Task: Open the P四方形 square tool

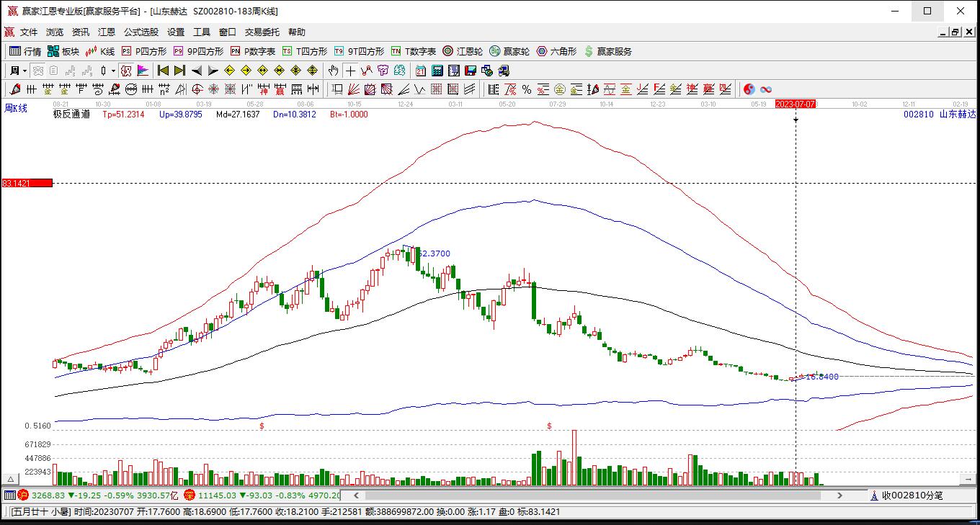Action: click(144, 51)
